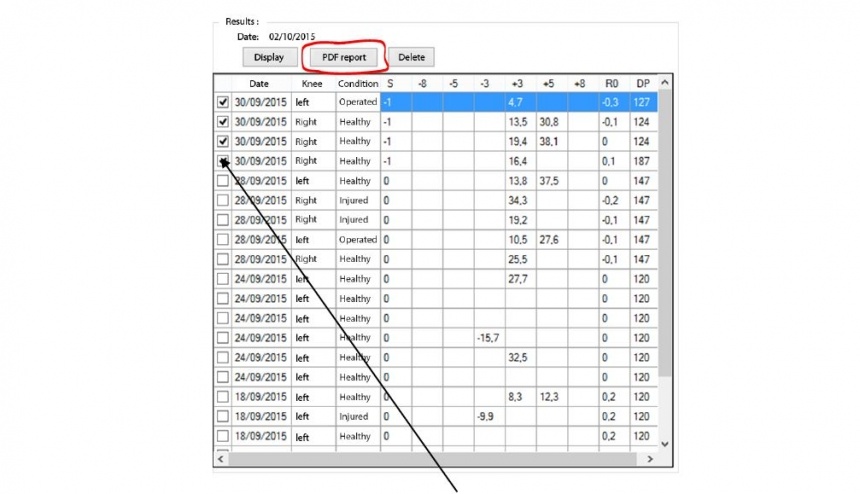Screen dimensions: 860x494
Task: Select the cell showing value 34,3
Action: pos(520,201)
